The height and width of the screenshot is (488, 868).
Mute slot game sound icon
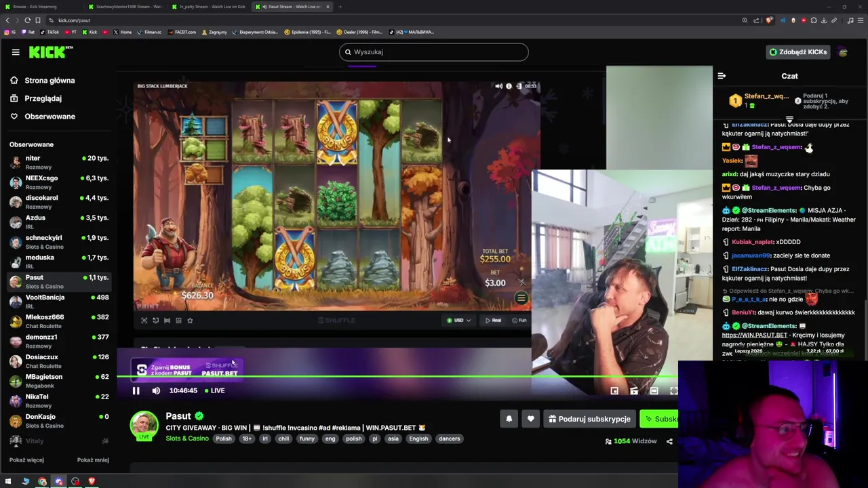[x=499, y=86]
